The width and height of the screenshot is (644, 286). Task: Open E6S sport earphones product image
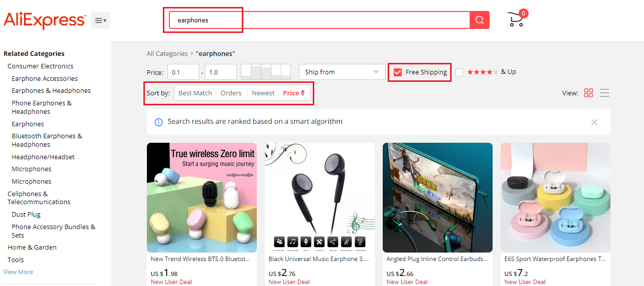pyautogui.click(x=556, y=198)
